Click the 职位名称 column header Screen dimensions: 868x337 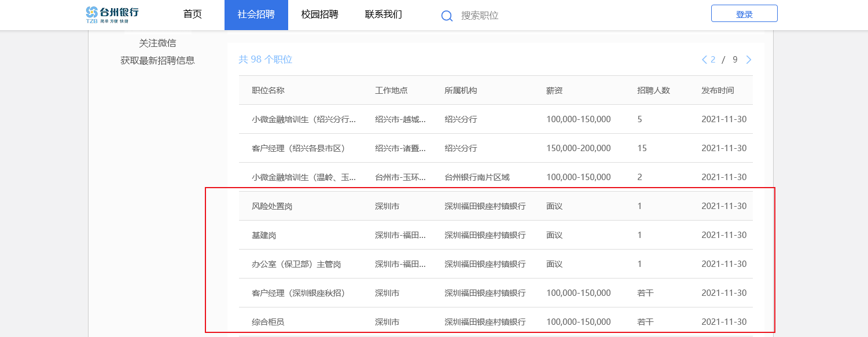pos(268,90)
